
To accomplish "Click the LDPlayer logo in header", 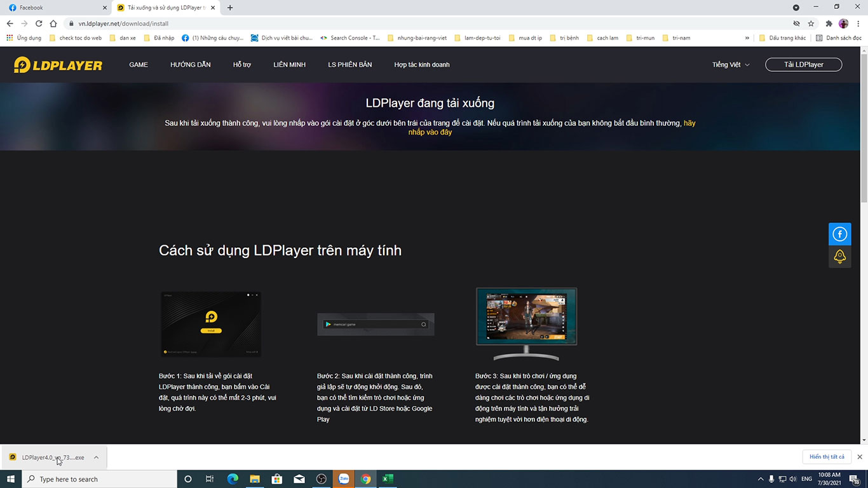I will [58, 65].
